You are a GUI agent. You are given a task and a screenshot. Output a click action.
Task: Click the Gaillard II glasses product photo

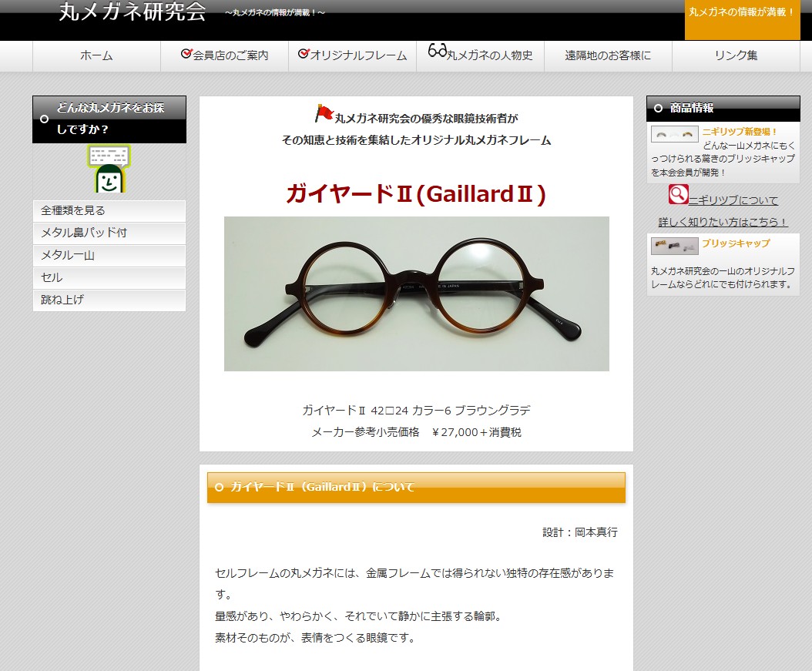coord(416,294)
